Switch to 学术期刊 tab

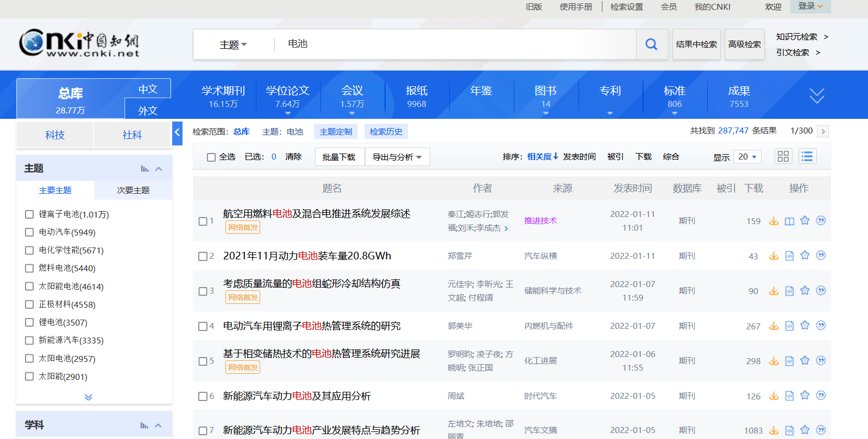[x=223, y=96]
